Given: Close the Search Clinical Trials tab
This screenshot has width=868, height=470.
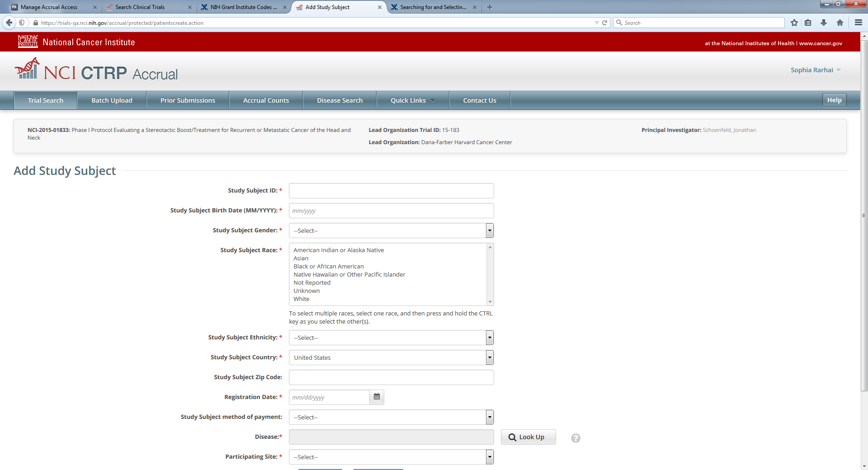Looking at the screenshot, I should [x=190, y=7].
